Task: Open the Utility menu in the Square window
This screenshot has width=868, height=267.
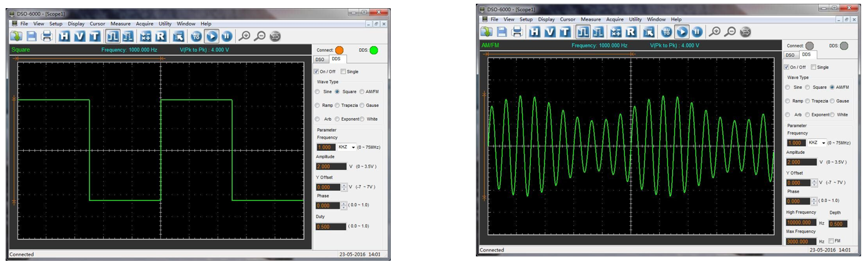Action: [165, 24]
